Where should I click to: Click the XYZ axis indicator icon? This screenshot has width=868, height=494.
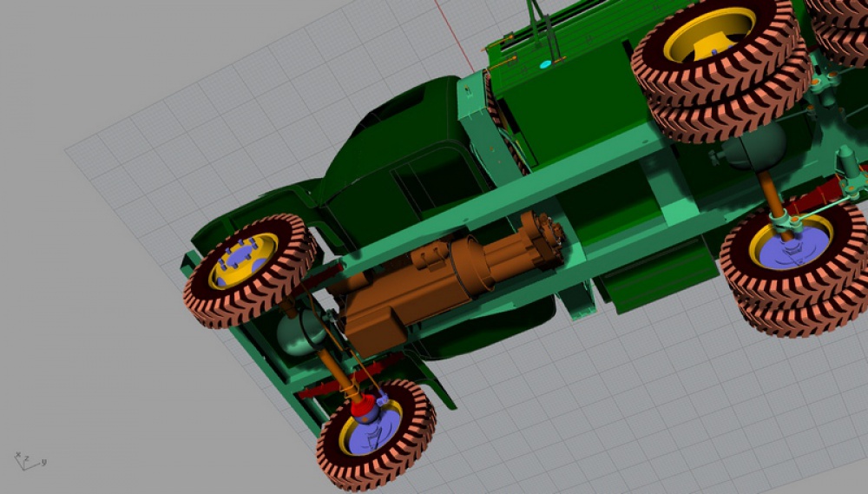tap(29, 461)
